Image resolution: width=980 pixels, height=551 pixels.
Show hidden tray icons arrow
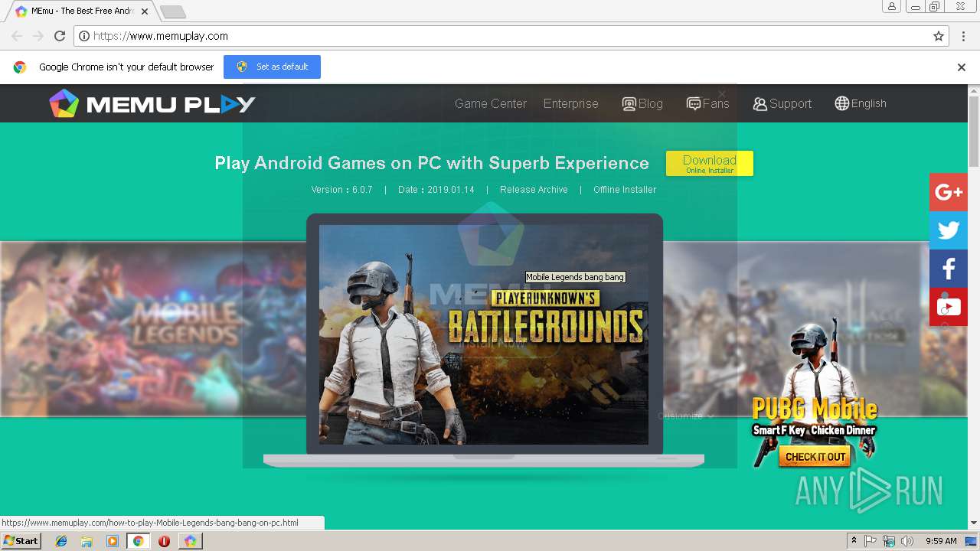click(854, 541)
